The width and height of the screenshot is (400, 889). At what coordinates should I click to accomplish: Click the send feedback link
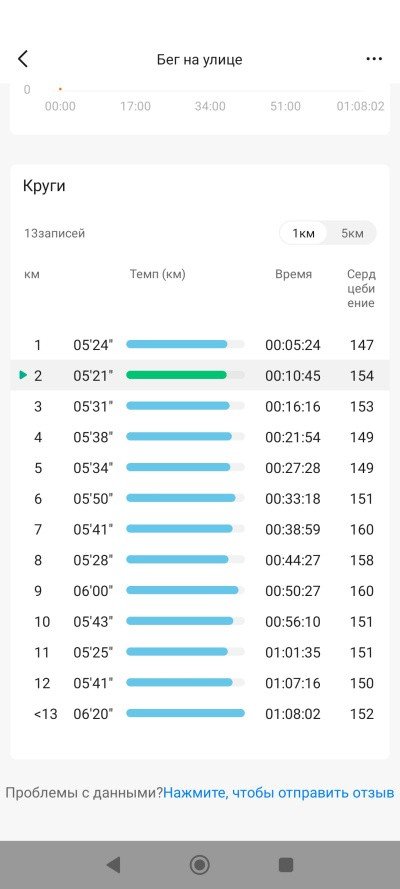[279, 792]
